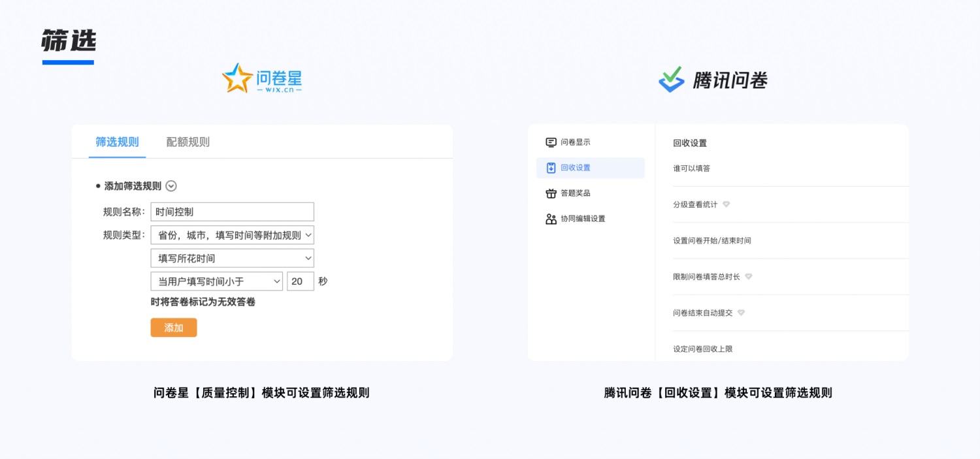The width and height of the screenshot is (980, 459).
Task: Click the 规则类型 label
Action: click(x=123, y=235)
